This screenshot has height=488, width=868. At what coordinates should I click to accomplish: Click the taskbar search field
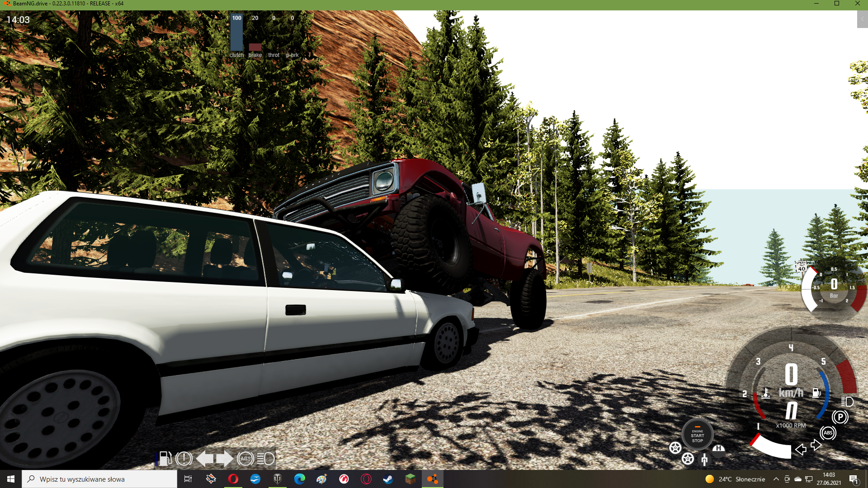[99, 479]
